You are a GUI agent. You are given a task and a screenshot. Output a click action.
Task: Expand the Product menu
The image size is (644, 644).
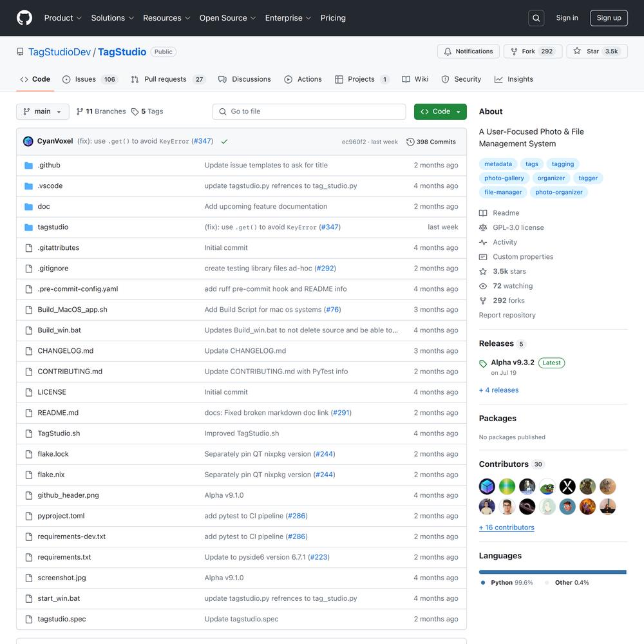point(63,18)
